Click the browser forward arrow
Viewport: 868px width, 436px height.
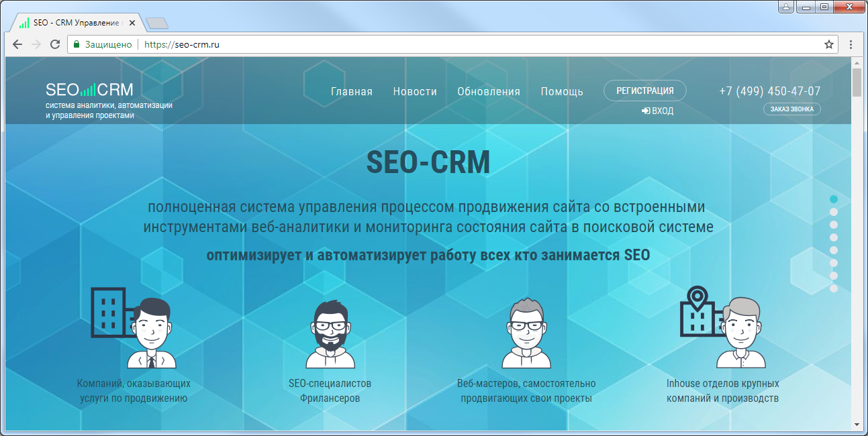click(x=36, y=44)
